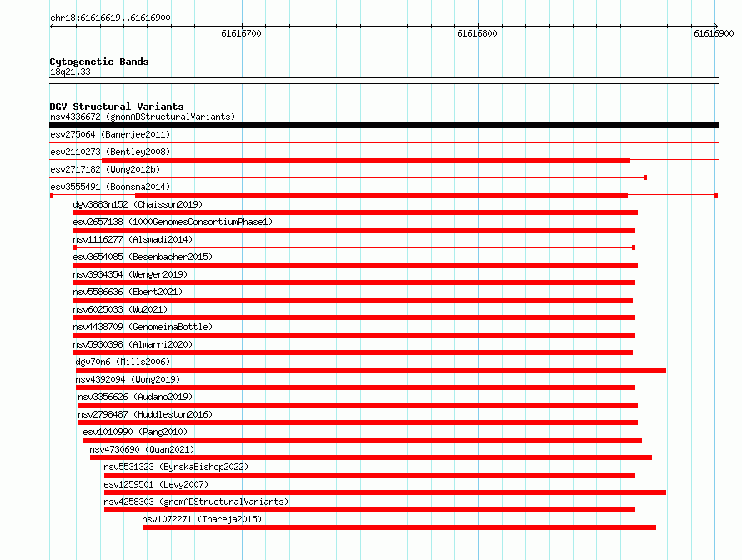Click nsv4258303 gnomADStructuralVariants label

tap(196, 502)
